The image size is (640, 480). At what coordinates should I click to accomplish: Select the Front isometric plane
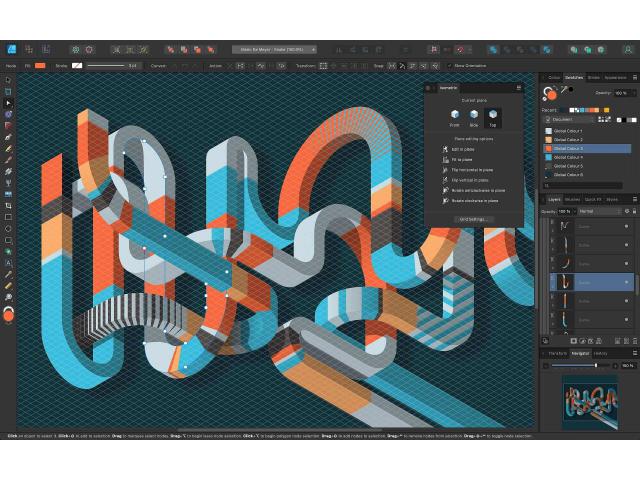[x=454, y=116]
